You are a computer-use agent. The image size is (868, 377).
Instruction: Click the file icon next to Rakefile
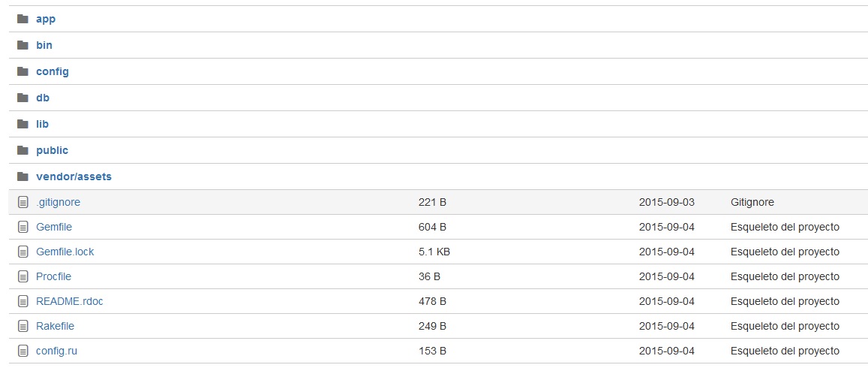click(x=23, y=326)
